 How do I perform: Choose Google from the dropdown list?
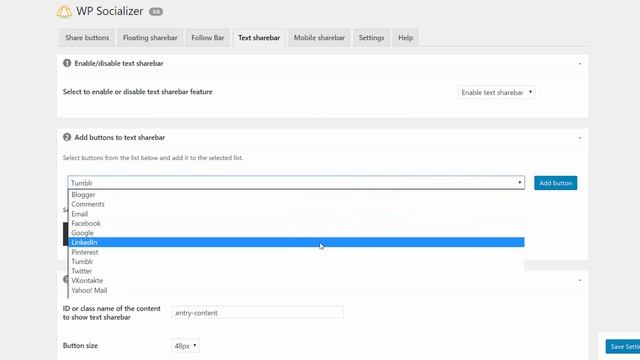tap(296, 233)
